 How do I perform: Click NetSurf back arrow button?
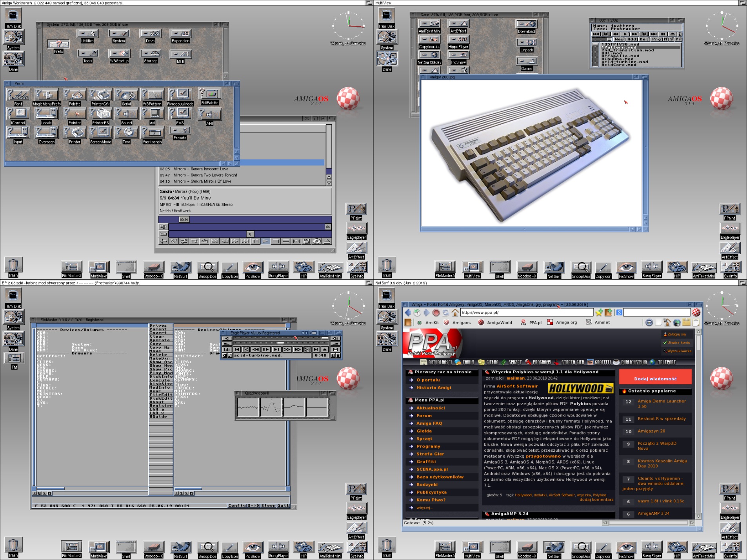pos(408,313)
